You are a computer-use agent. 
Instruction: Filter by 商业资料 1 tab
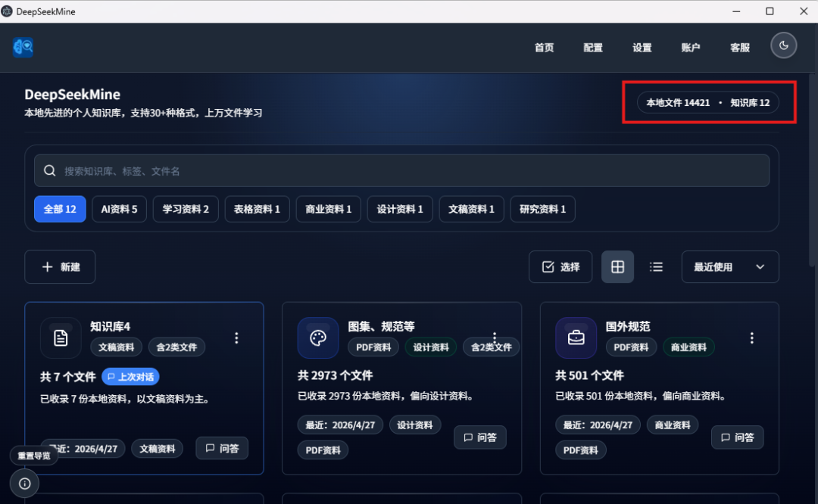329,209
